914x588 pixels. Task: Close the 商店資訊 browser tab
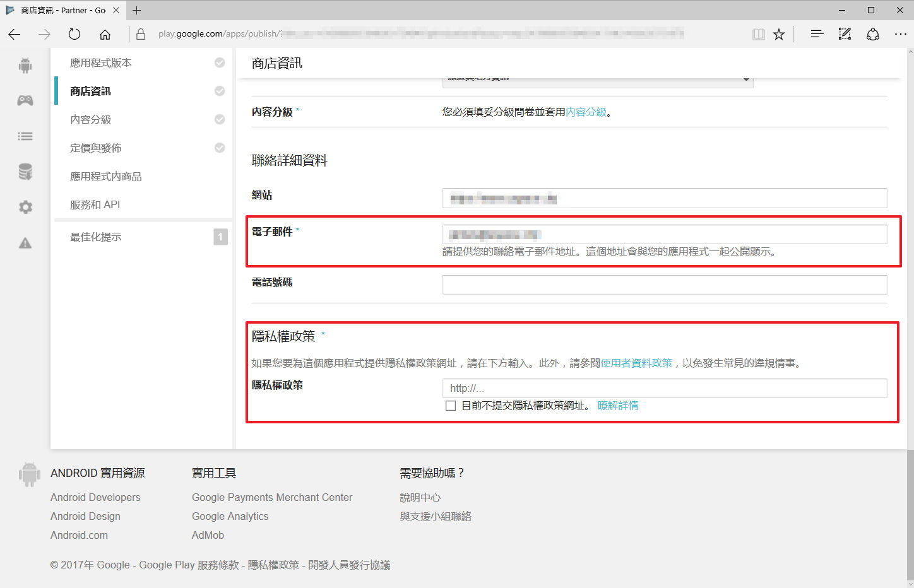pyautogui.click(x=116, y=10)
